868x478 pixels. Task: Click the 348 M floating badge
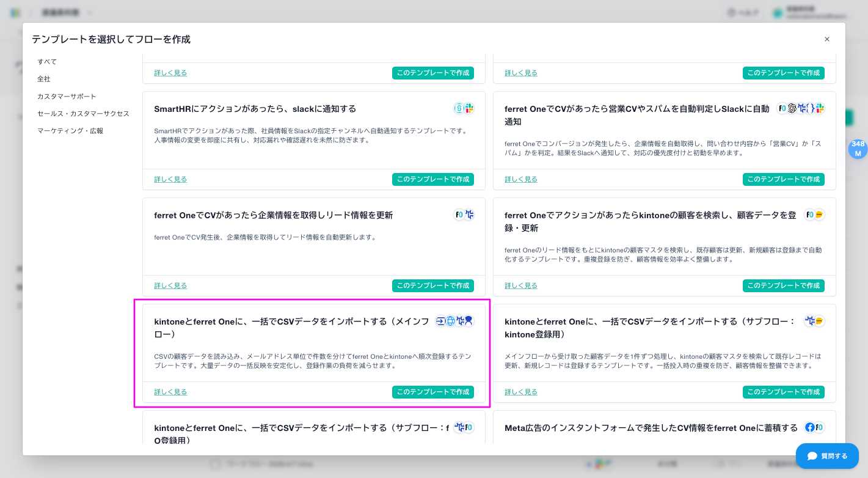858,149
